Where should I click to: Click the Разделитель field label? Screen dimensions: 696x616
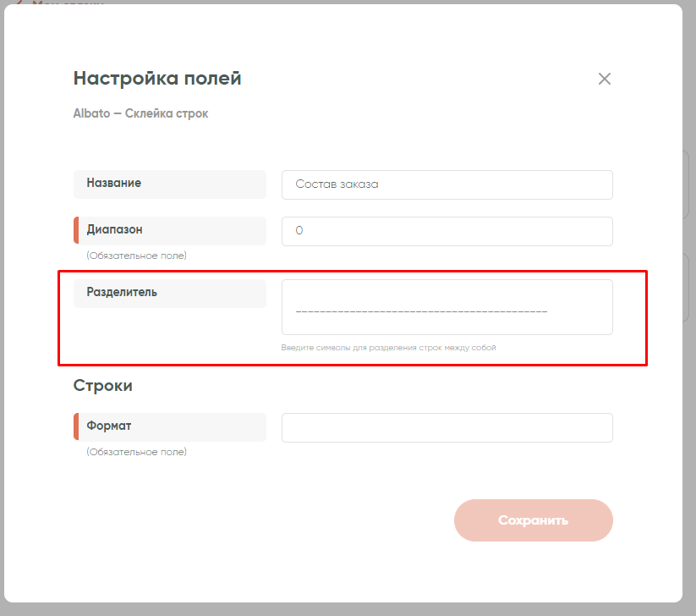coord(122,293)
